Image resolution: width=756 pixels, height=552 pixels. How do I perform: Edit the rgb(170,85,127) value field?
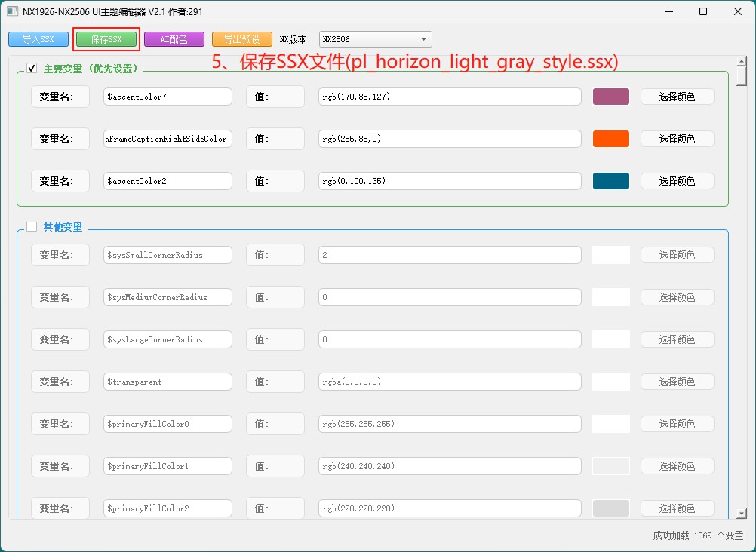click(450, 97)
